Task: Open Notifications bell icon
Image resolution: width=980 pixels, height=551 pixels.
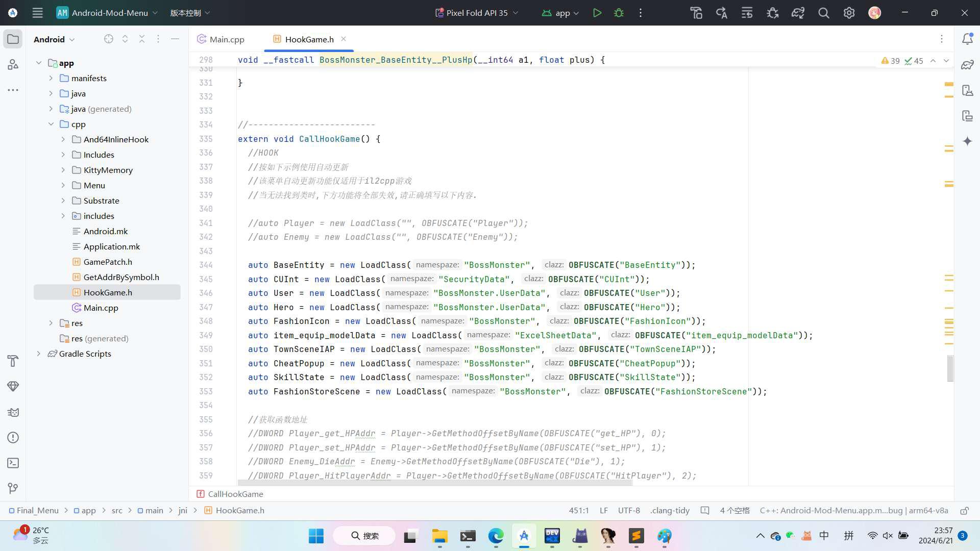Action: tap(967, 39)
